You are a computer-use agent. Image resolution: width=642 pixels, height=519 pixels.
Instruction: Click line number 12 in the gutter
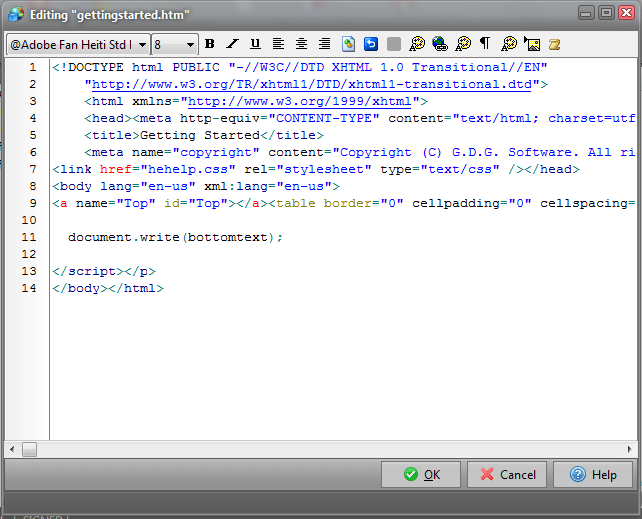pyautogui.click(x=29, y=254)
